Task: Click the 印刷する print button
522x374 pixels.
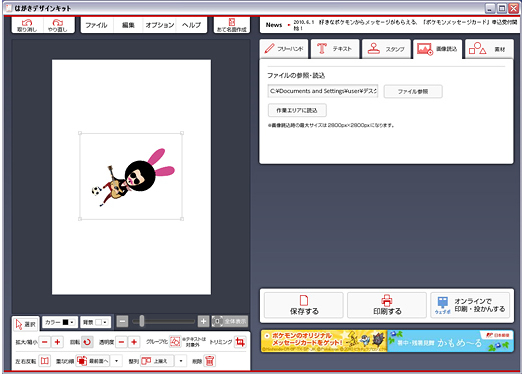Action: coord(387,305)
